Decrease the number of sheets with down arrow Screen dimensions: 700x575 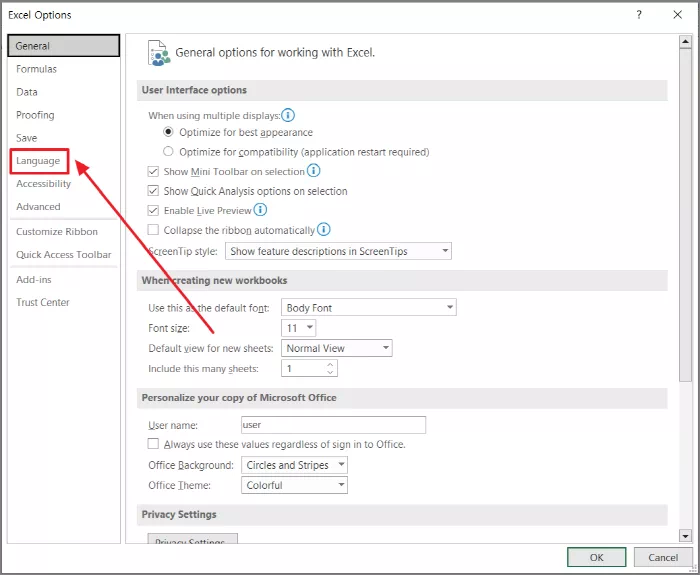point(330,372)
